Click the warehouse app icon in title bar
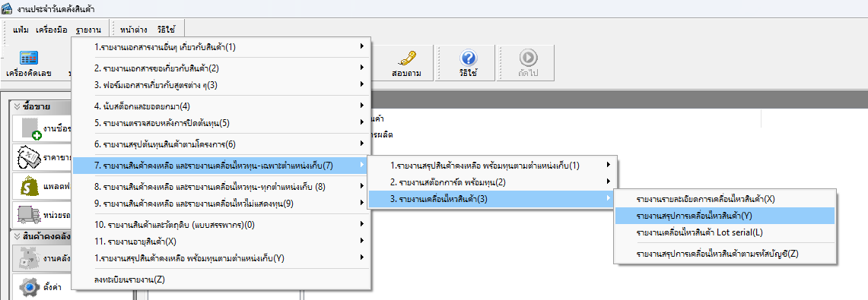The width and height of the screenshot is (868, 300). coord(7,8)
